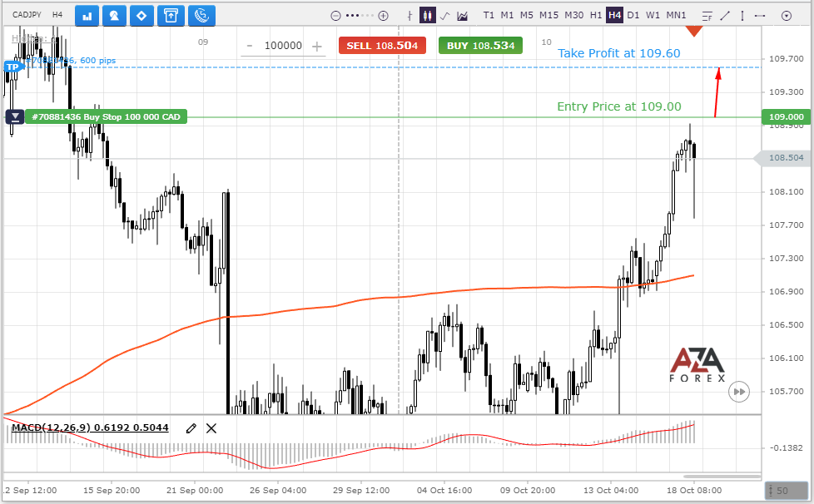Edit MACD indicator with pencil icon

point(191,428)
